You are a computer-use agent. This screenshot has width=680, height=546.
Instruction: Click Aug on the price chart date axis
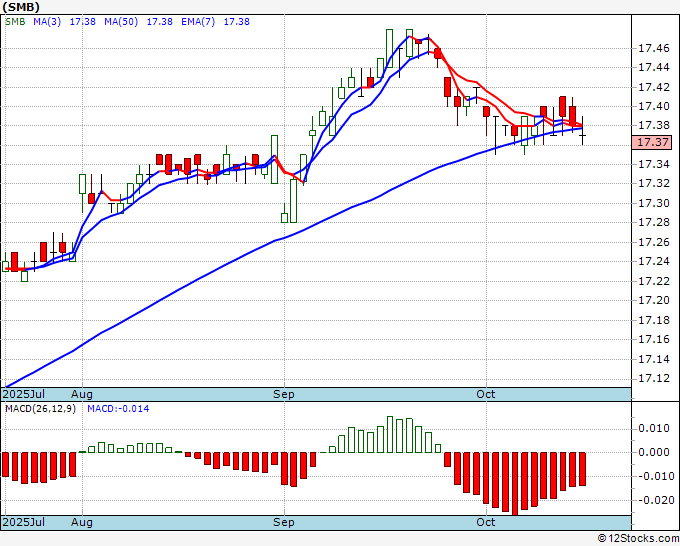(82, 394)
